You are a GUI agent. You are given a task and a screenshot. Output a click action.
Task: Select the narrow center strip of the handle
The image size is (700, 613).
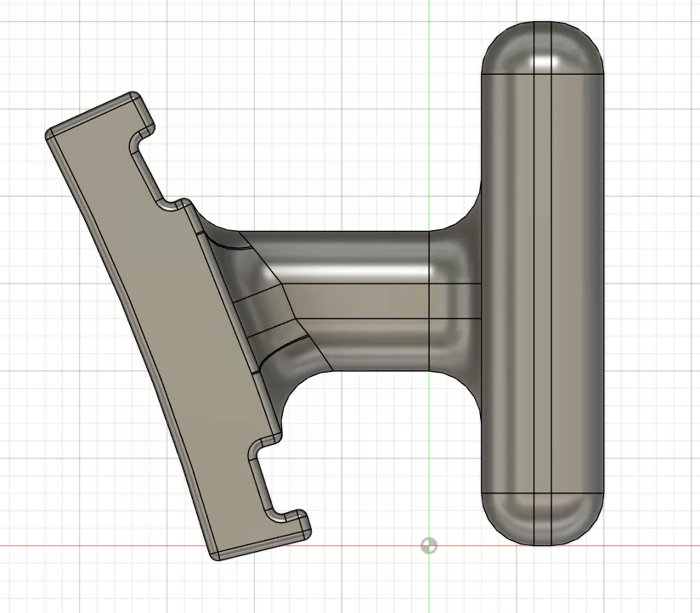click(542, 280)
